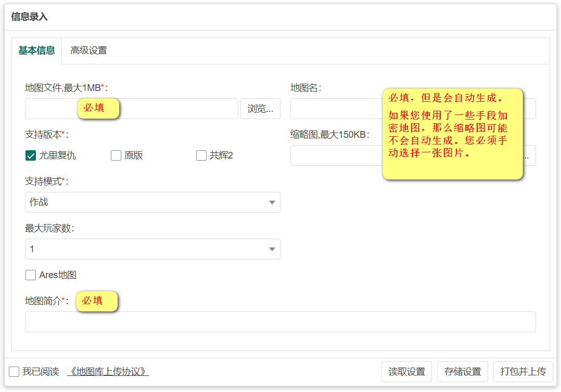The width and height of the screenshot is (561, 392).
Task: Click the 缩略图,最大150KB label
Action: (x=329, y=135)
